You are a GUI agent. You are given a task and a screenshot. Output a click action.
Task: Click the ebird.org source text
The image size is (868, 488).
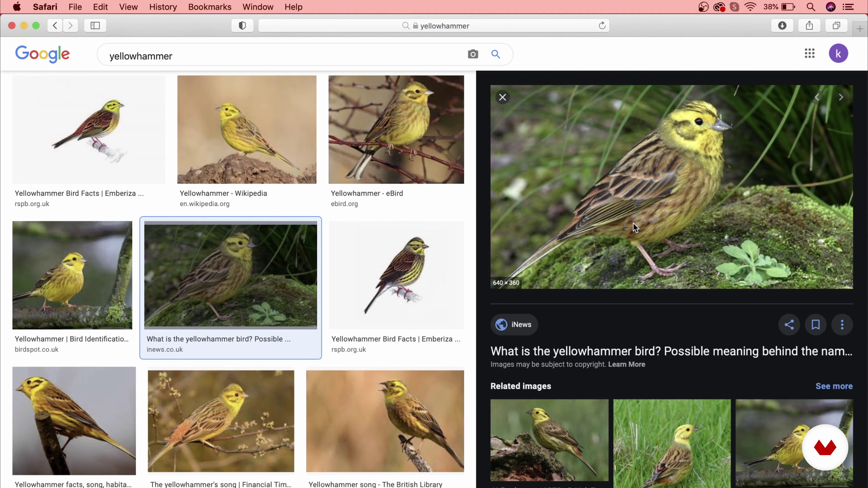coord(344,204)
